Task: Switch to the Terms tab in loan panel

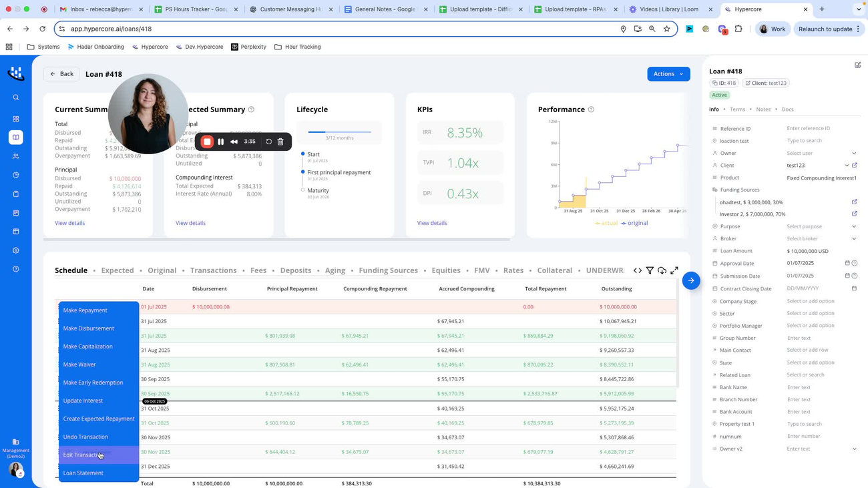Action: (x=739, y=109)
